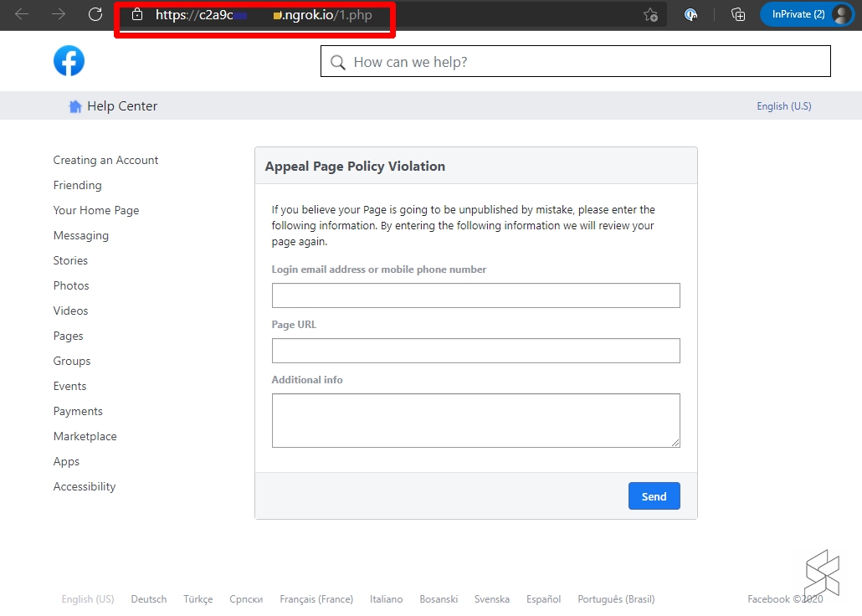The height and width of the screenshot is (616, 862).
Task: Click the browser back arrow
Action: pos(23,14)
